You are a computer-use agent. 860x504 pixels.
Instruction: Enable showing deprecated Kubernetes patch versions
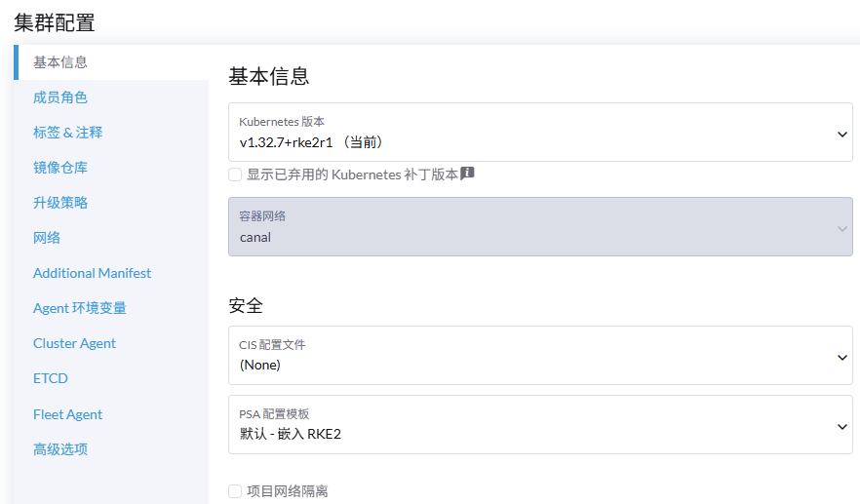(235, 174)
